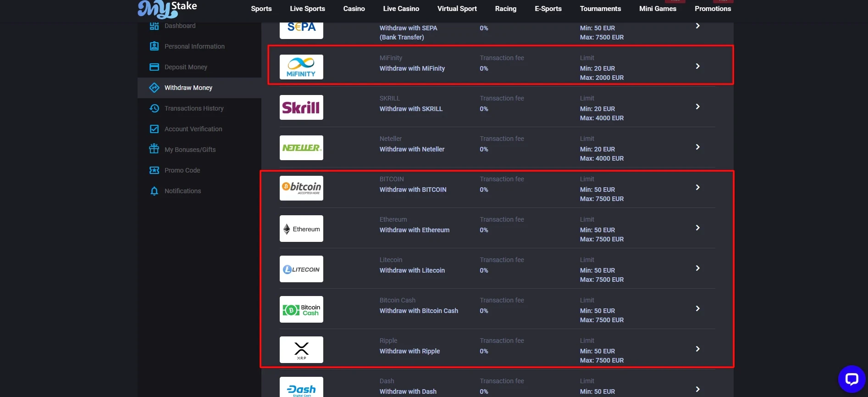This screenshot has height=397, width=868.
Task: Open the live chat bubble
Action: 851,379
